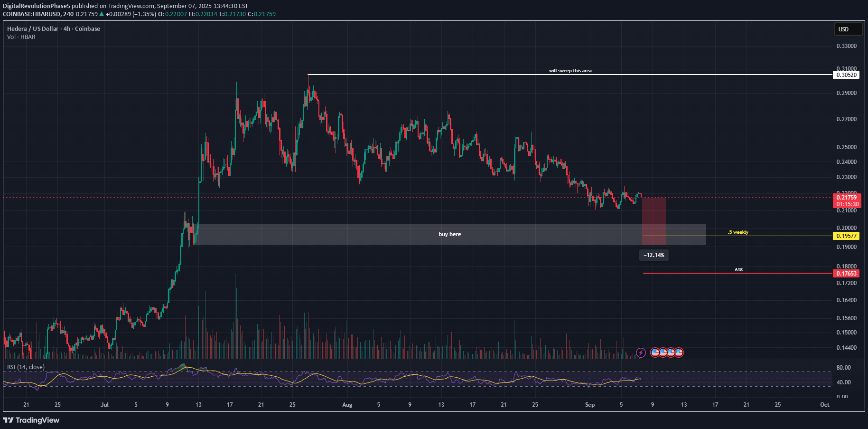The height and width of the screenshot is (429, 868).
Task: Click the 'RSI (14, close)' indicator legend
Action: coord(26,367)
